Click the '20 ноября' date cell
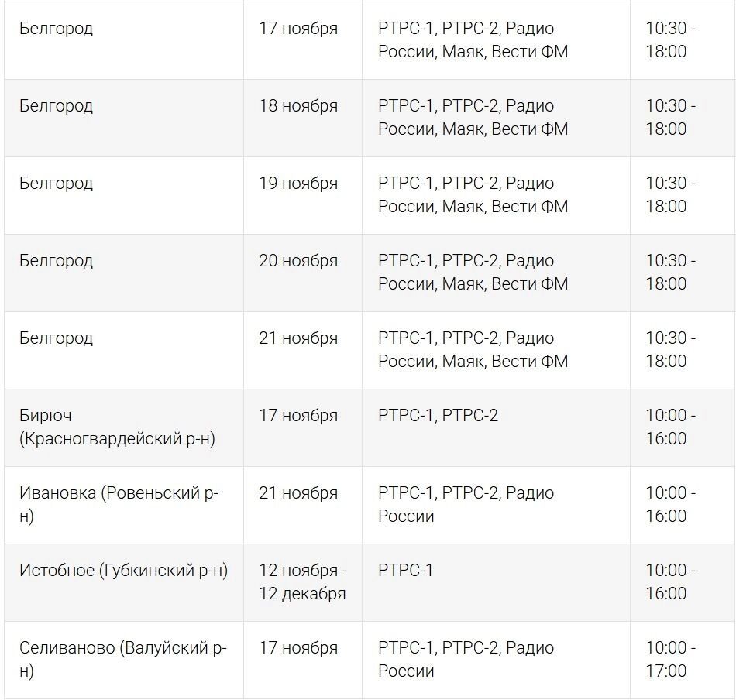The height and width of the screenshot is (700, 736). pyautogui.click(x=298, y=261)
